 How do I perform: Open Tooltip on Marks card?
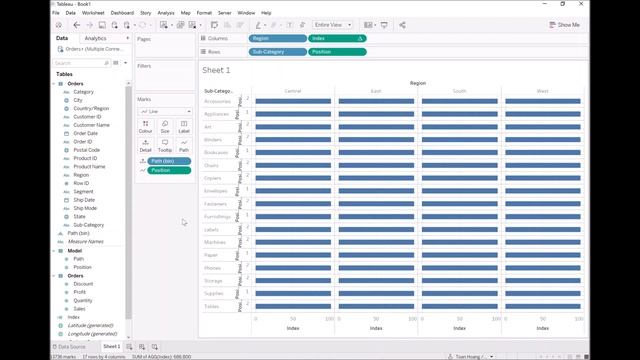165,146
